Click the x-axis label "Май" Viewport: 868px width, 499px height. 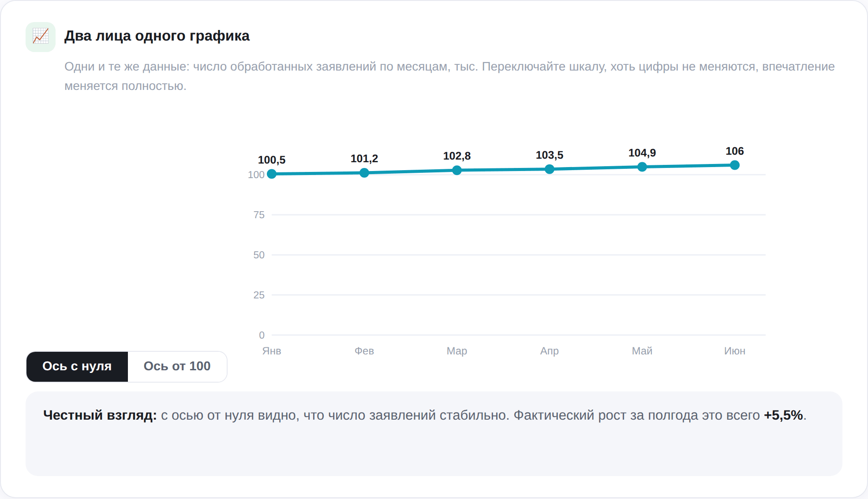click(x=642, y=351)
